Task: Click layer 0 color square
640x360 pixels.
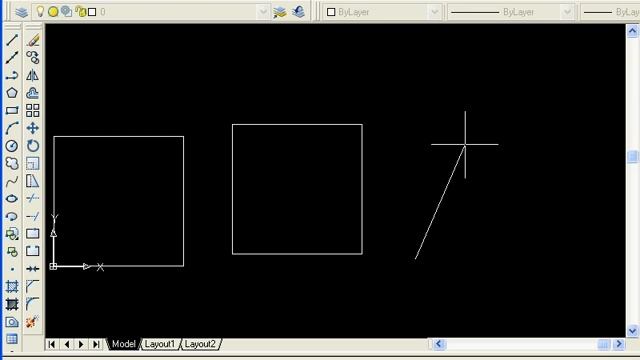Action: [x=92, y=12]
